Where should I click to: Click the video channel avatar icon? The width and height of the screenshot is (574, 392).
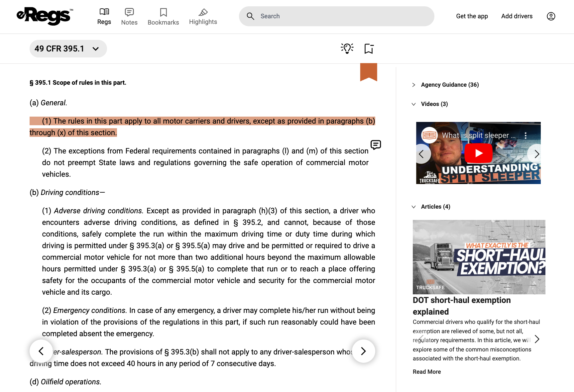(x=429, y=135)
